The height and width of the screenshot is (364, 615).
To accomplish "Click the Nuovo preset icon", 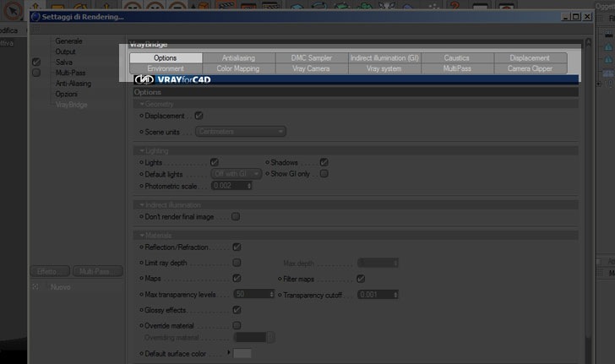I will click(x=35, y=287).
